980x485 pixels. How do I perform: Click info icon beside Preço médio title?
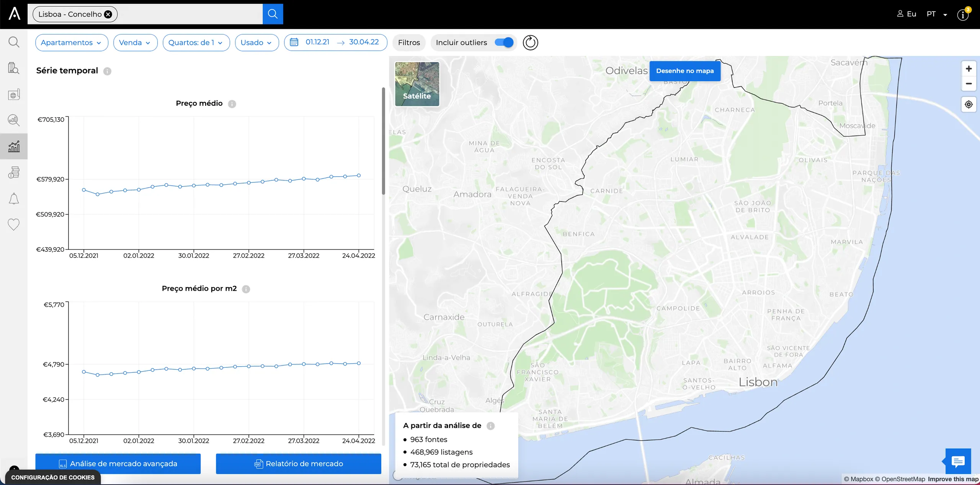coord(232,104)
